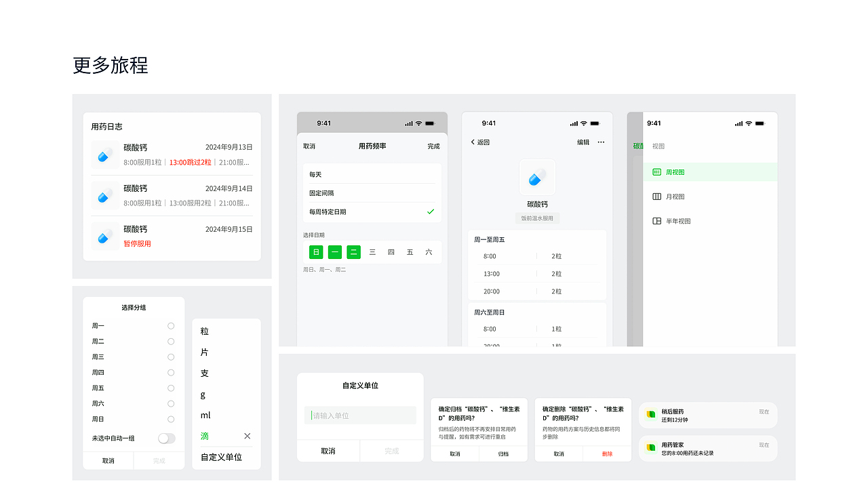The height and width of the screenshot is (488, 868).
Task: Click the 2024年9月15日 pill icon in medication log
Action: pos(104,237)
